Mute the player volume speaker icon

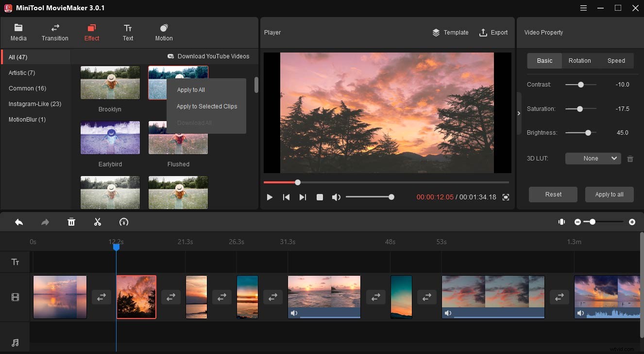(336, 197)
